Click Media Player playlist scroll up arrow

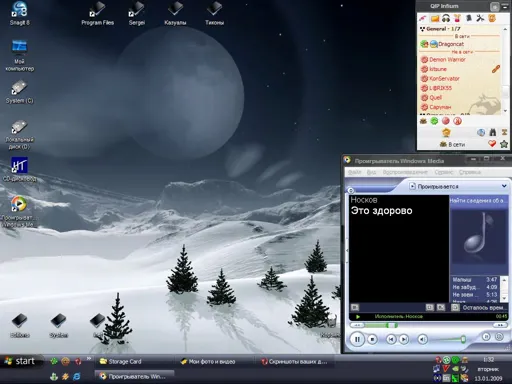504,279
